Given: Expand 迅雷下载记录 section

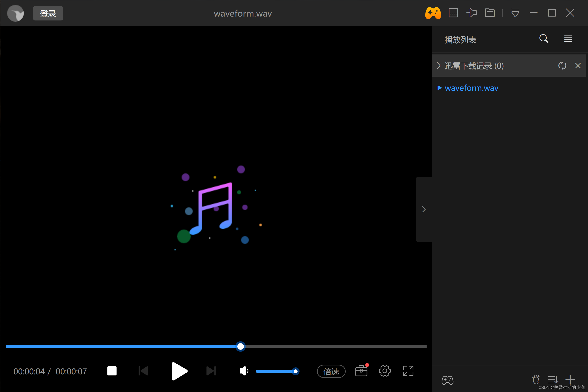Looking at the screenshot, I should click(439, 66).
